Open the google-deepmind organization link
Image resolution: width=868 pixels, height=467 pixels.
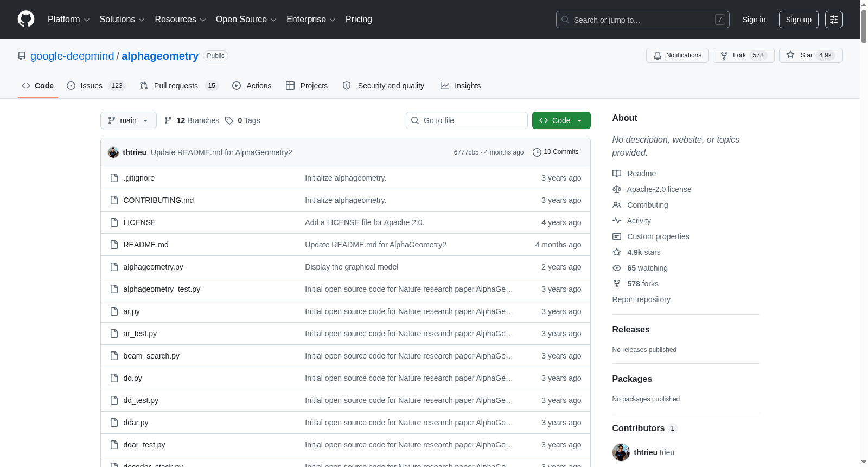(x=72, y=56)
